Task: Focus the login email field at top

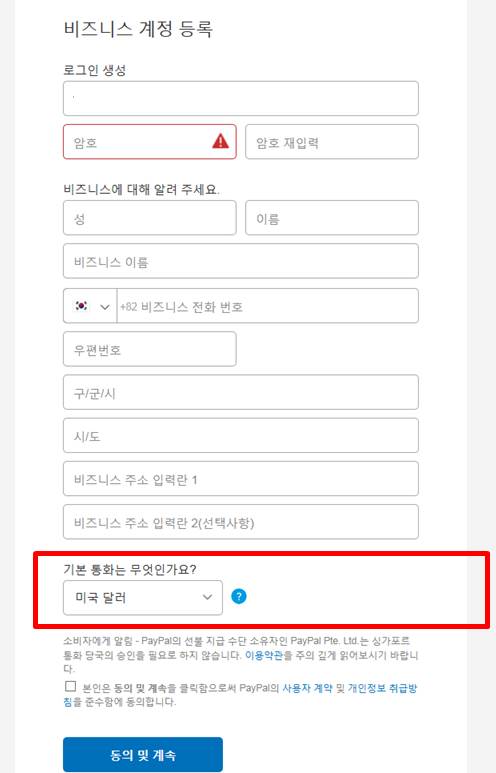Action: click(x=241, y=99)
